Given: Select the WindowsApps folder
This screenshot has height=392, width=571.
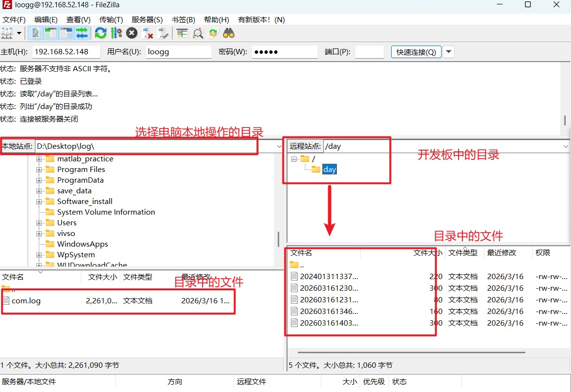Looking at the screenshot, I should (x=82, y=244).
